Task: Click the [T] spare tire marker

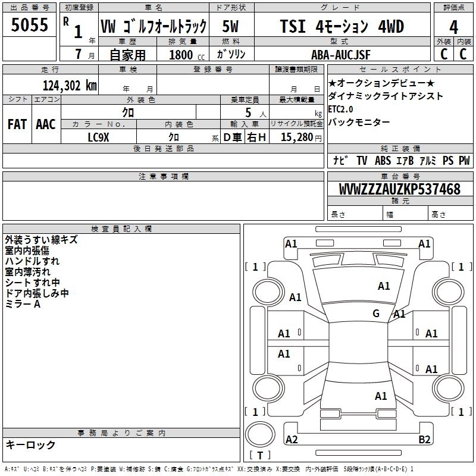Action: tap(260, 455)
